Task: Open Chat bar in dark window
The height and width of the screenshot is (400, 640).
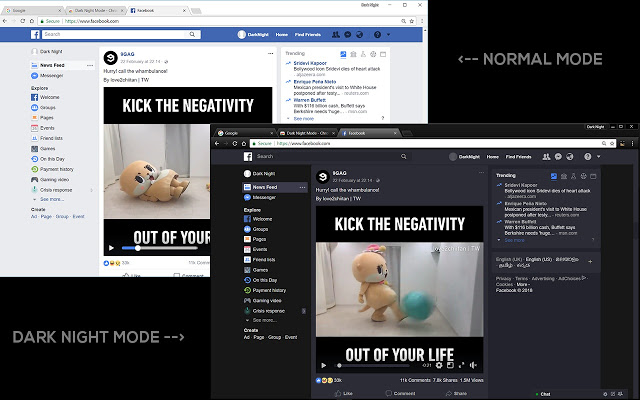Action: (x=543, y=394)
